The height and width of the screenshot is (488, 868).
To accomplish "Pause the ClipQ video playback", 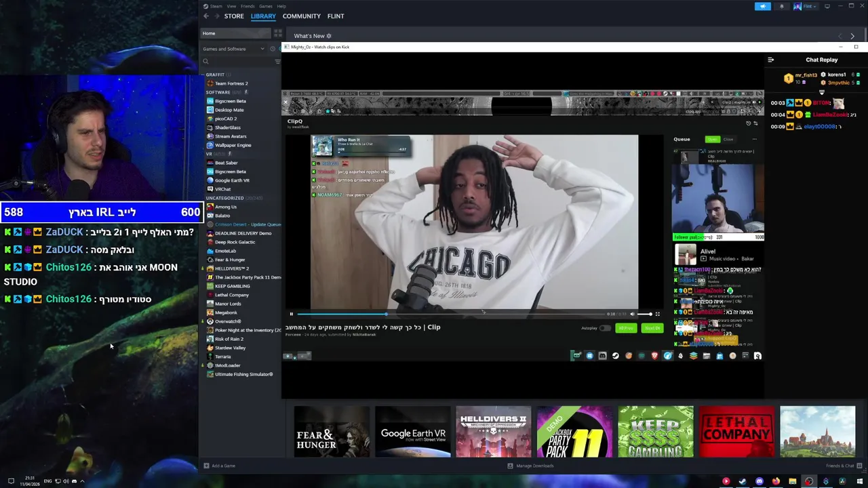I will tap(291, 314).
